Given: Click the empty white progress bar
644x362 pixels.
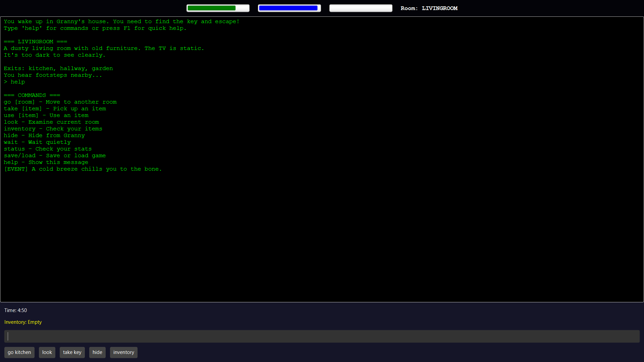Looking at the screenshot, I should coord(361,8).
